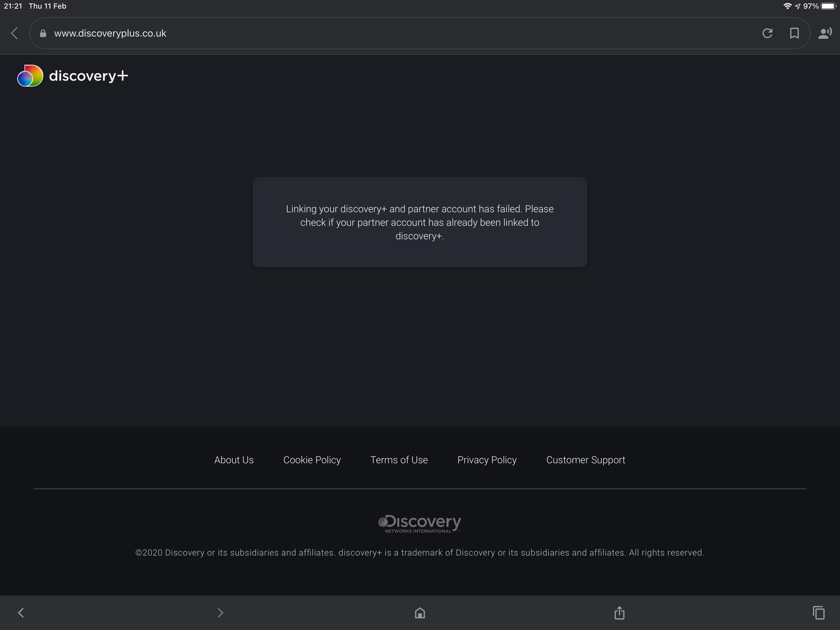840x630 pixels.
Task: Open the Privacy Policy link
Action: (x=487, y=460)
